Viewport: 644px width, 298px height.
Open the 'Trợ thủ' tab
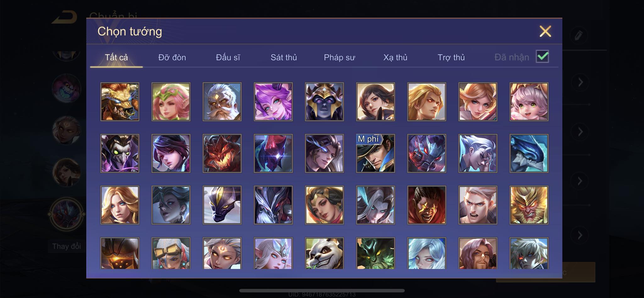coord(451,57)
